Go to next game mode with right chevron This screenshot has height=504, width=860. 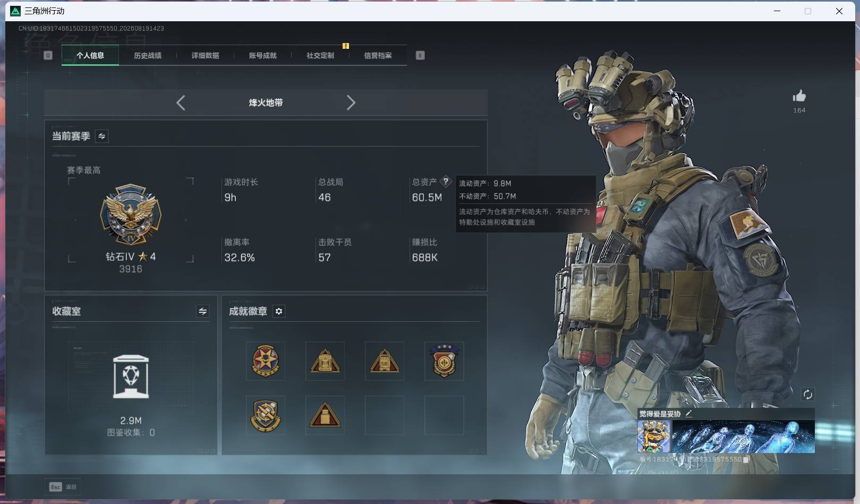click(351, 102)
